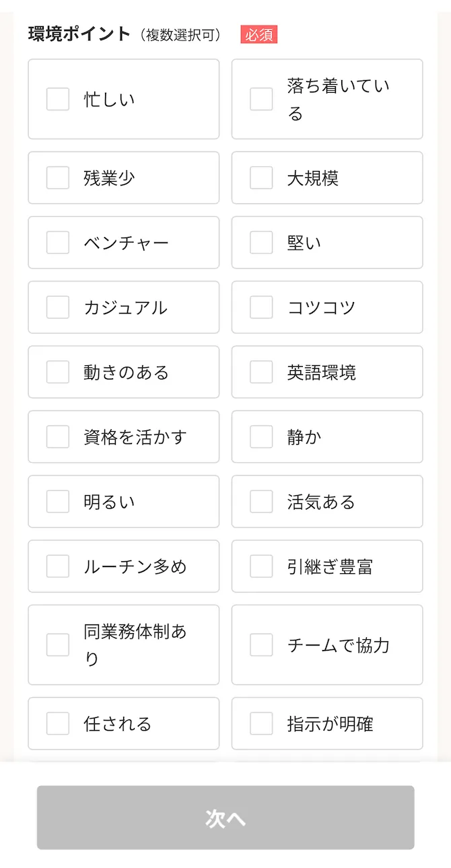Select the 英語環境 option
Screen dimensions: 451x868
261,372
